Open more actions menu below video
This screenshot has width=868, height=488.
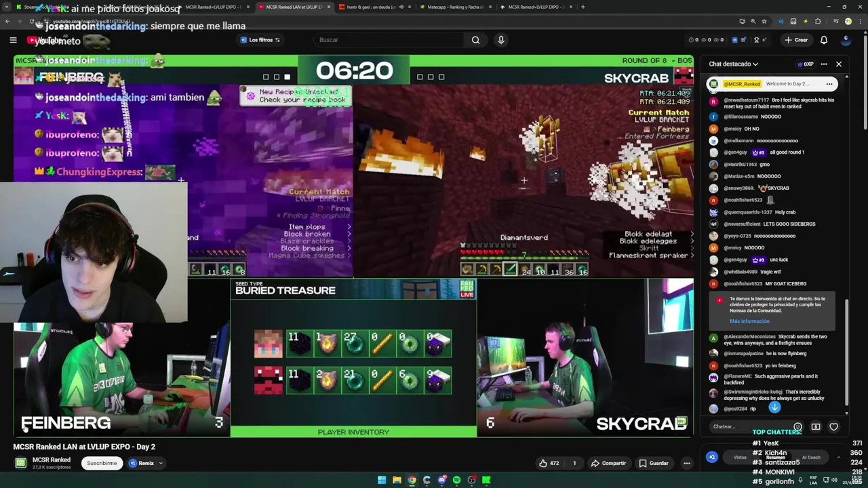[x=686, y=463]
